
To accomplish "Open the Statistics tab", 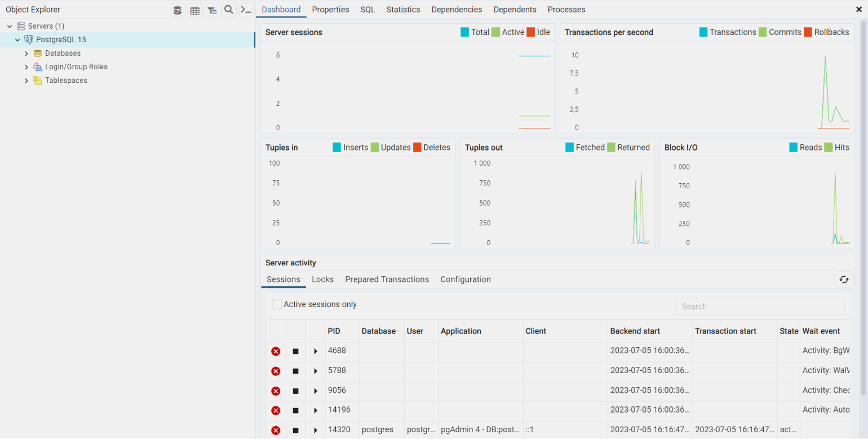I will click(403, 10).
